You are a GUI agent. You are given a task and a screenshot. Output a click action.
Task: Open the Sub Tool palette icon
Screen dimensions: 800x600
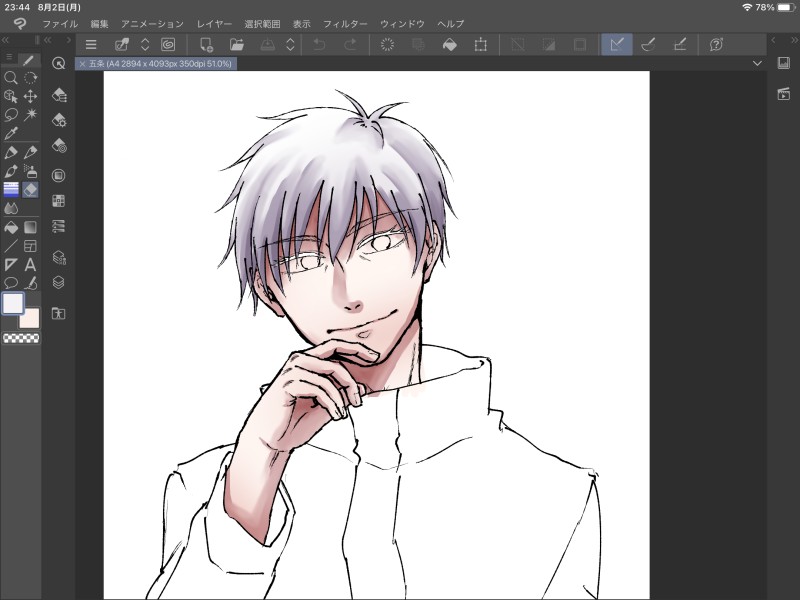[x=59, y=95]
